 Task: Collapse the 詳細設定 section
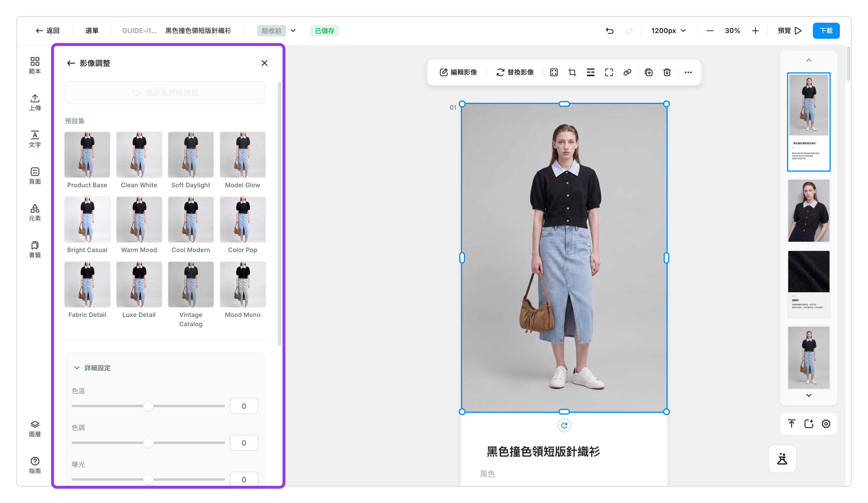tap(92, 368)
